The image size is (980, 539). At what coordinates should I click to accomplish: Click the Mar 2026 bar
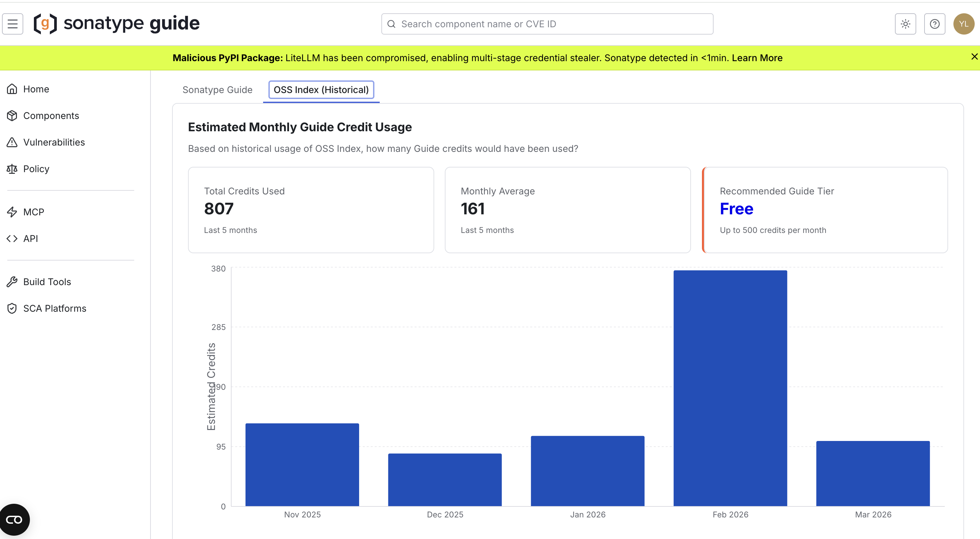(873, 474)
